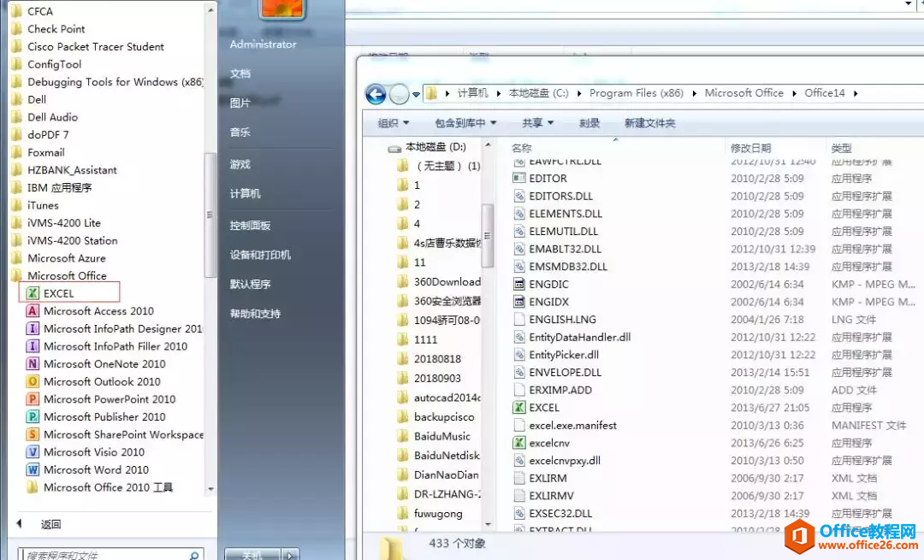924x560 pixels.
Task: Sort by 名称 column header
Action: [522, 148]
